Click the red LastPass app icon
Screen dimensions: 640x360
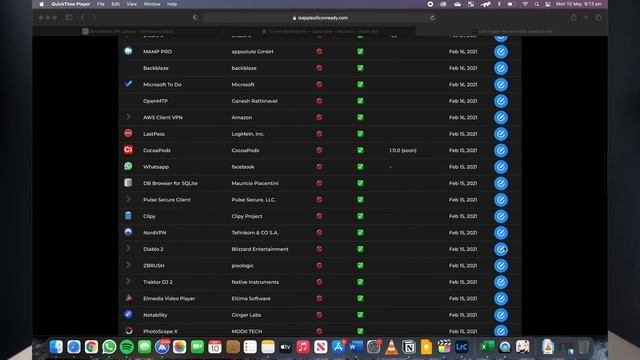128,133
